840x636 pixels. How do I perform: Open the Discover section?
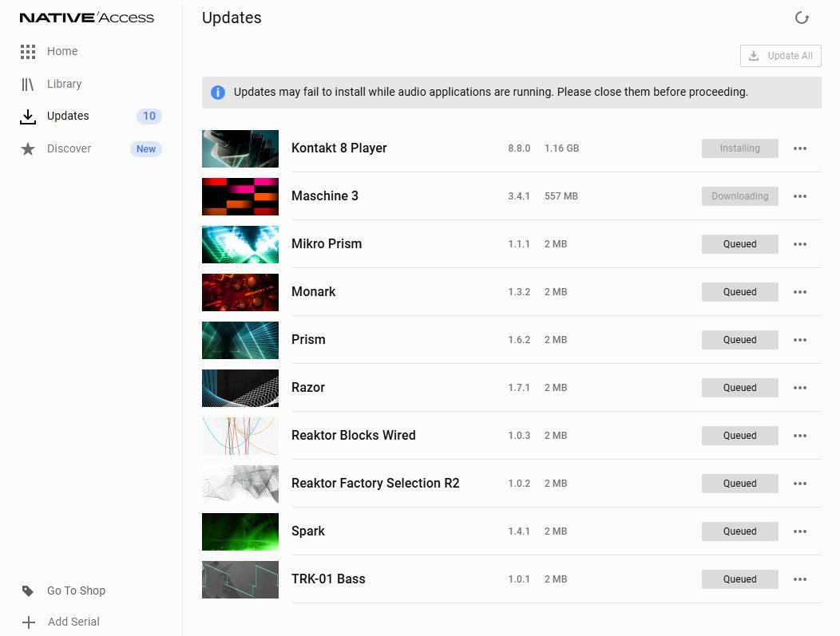(69, 149)
